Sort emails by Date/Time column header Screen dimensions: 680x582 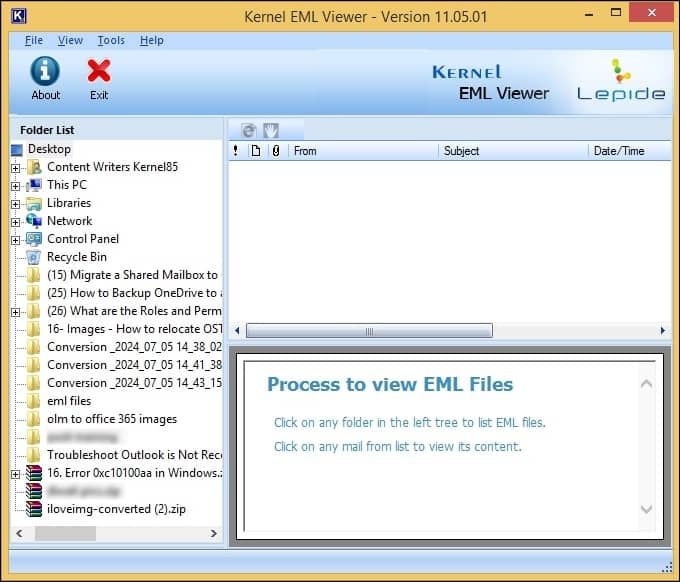pyautogui.click(x=630, y=151)
